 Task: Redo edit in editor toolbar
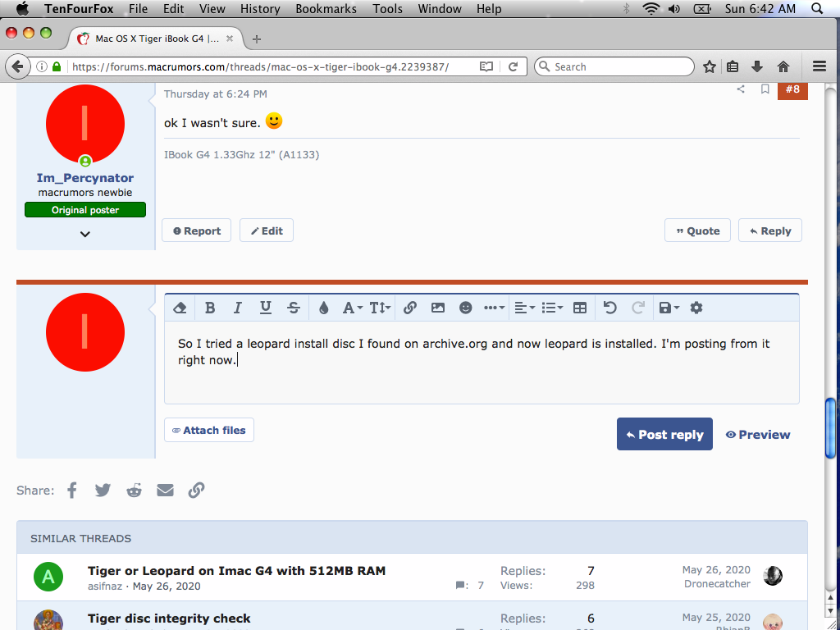(637, 308)
